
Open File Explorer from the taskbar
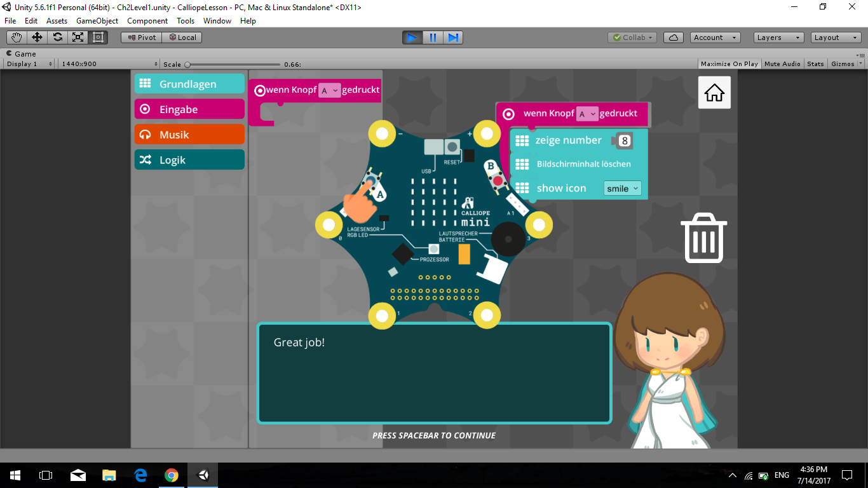tap(109, 475)
